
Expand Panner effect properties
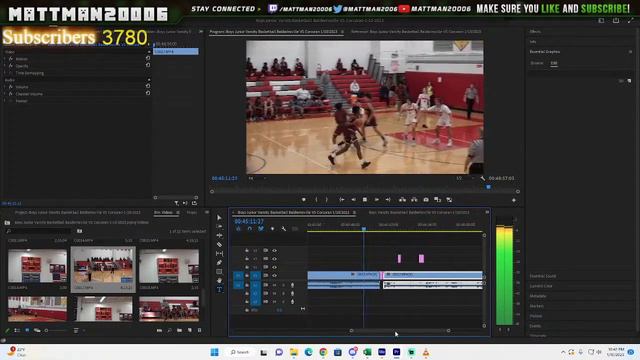tap(5, 101)
